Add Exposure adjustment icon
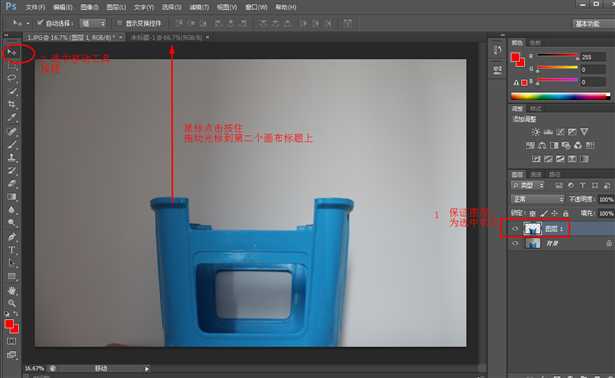 pyautogui.click(x=573, y=132)
